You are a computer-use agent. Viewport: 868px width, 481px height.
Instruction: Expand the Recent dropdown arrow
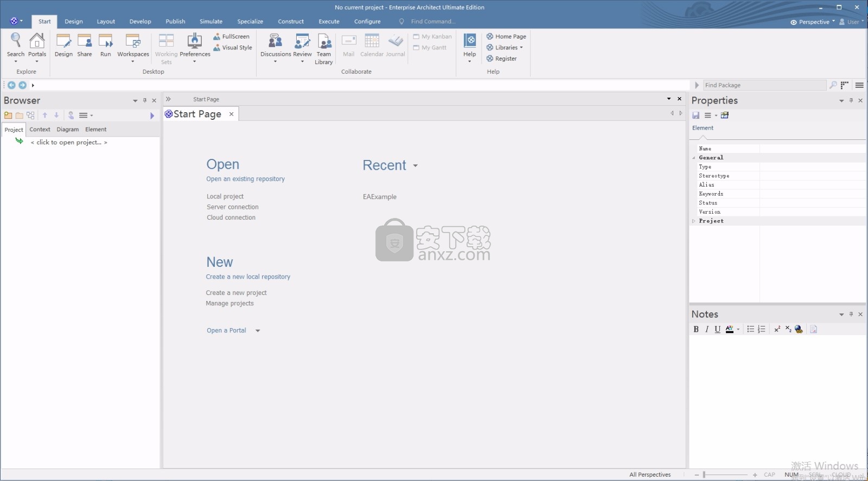pyautogui.click(x=416, y=166)
